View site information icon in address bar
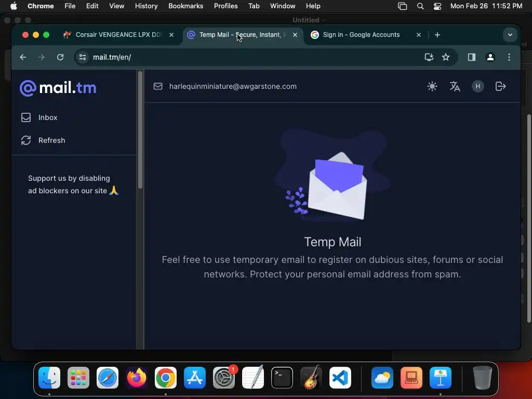This screenshot has width=532, height=399. 83,57
